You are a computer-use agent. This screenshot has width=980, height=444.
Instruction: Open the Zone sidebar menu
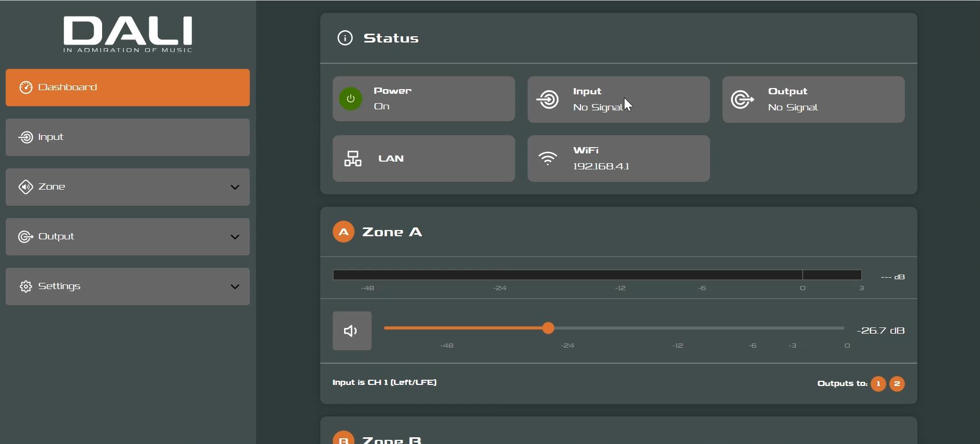click(x=127, y=187)
